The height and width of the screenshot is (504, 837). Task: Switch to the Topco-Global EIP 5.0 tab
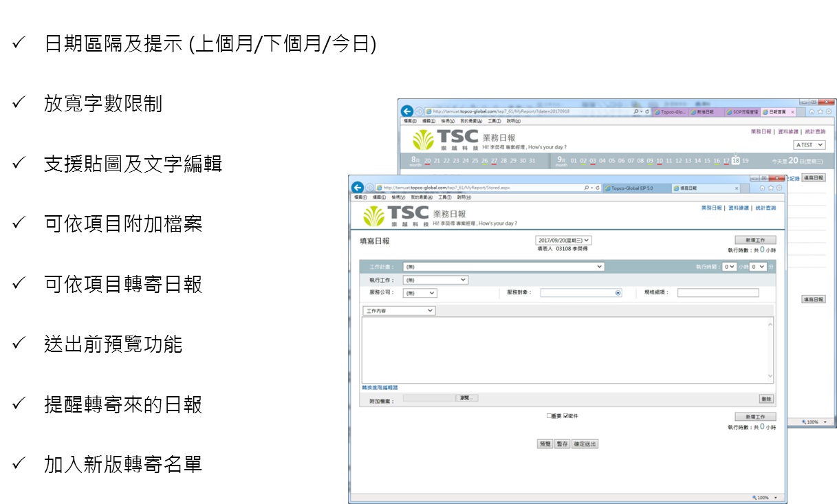pos(633,188)
